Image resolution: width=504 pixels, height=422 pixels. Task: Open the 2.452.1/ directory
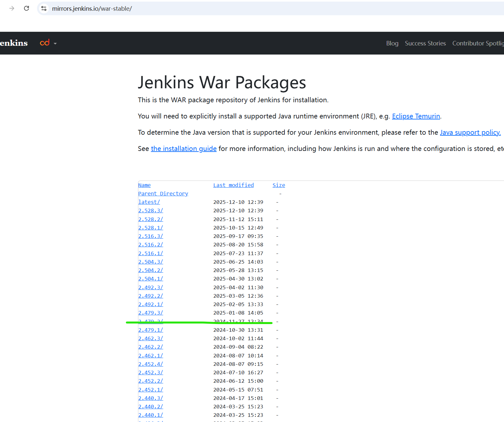pyautogui.click(x=151, y=390)
